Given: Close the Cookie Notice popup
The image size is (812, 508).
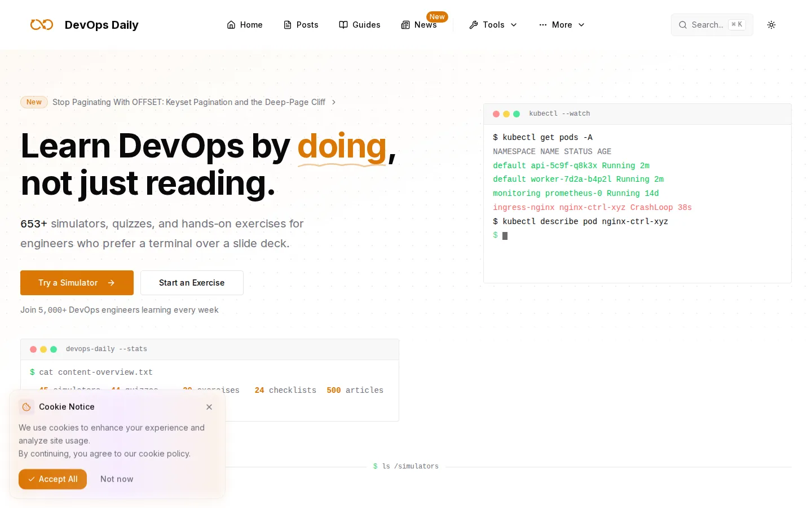Looking at the screenshot, I should pos(209,407).
